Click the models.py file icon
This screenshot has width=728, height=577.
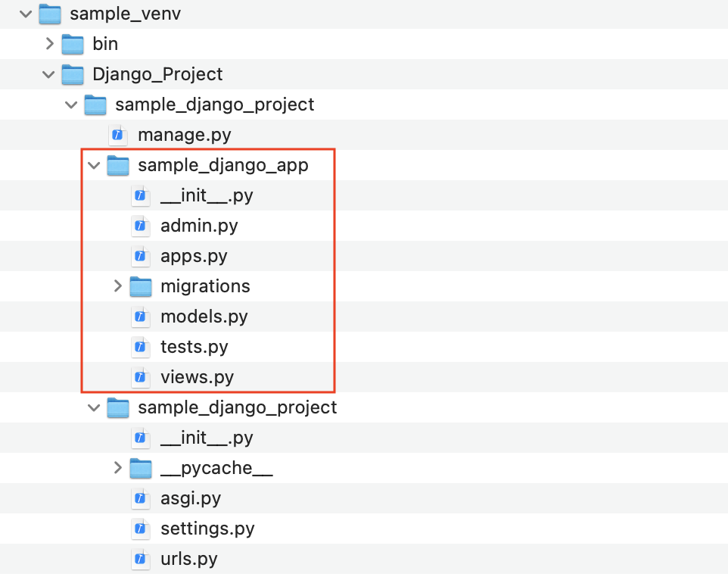point(141,317)
